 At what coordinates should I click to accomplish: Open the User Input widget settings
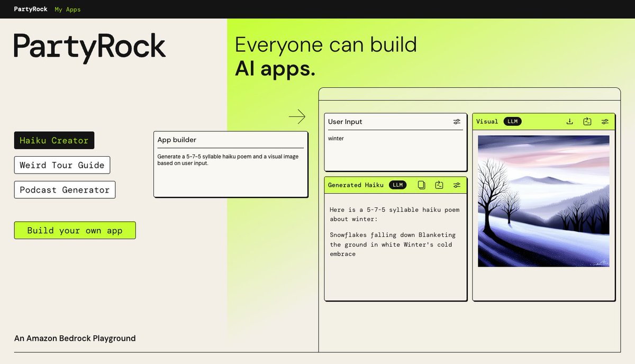tap(457, 121)
